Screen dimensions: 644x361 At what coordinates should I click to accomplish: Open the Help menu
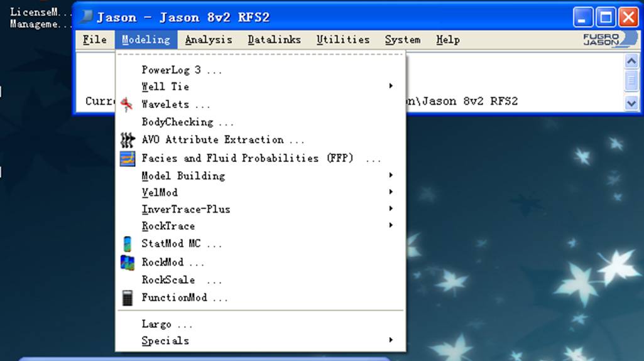[448, 40]
